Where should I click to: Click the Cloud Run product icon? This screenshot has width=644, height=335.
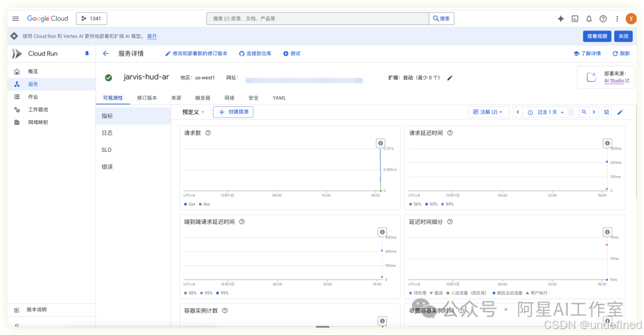[17, 54]
